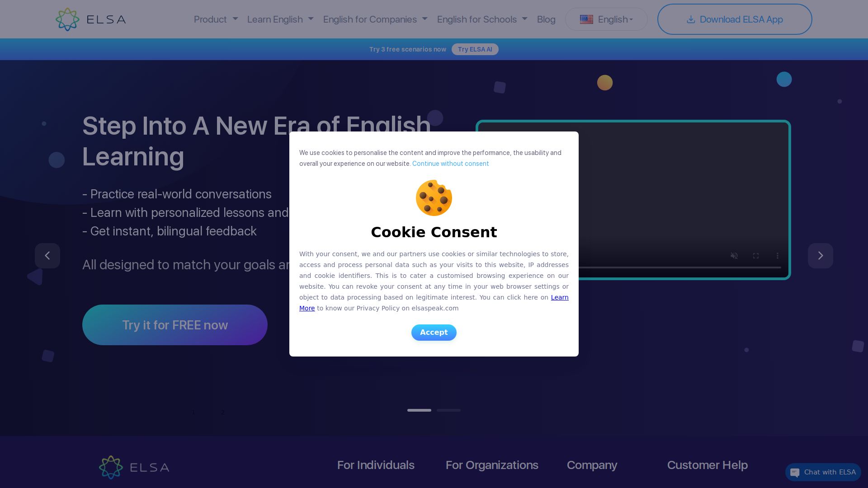Click the cookie image in dialog
Viewport: 868px width, 488px height.
coord(434,198)
